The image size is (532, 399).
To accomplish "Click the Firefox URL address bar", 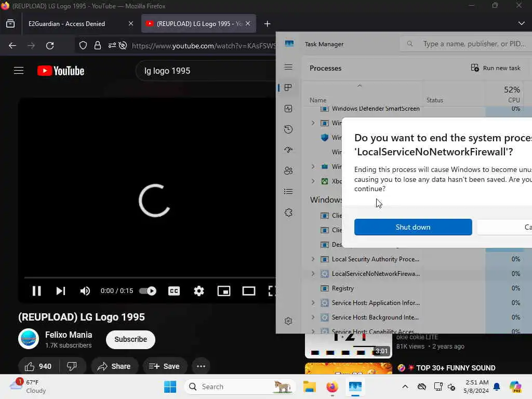I will click(x=204, y=46).
